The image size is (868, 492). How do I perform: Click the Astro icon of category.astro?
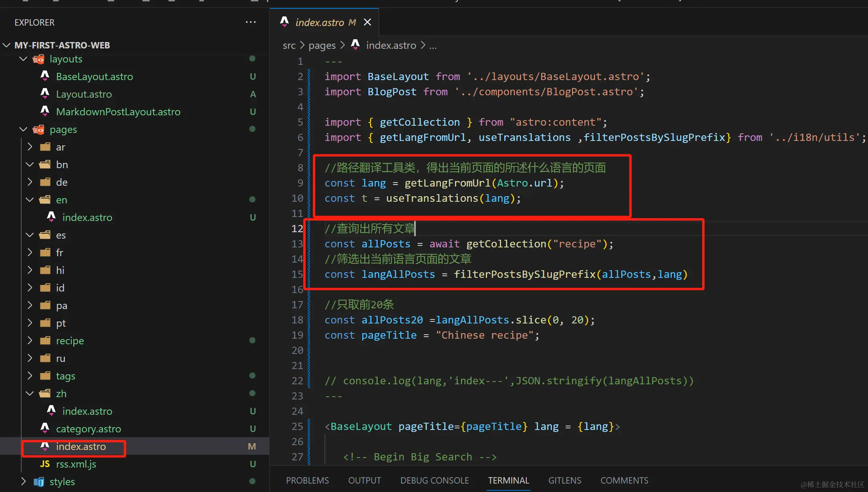tap(45, 428)
